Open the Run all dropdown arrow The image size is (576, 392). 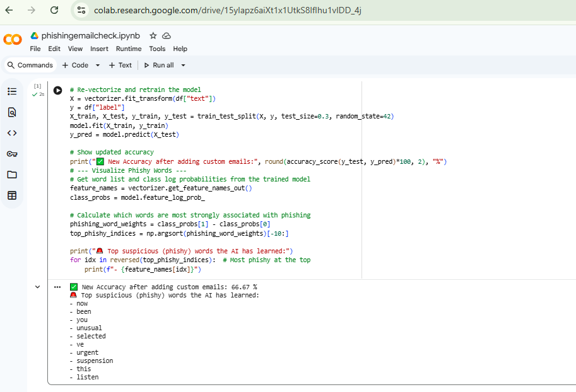[182, 65]
